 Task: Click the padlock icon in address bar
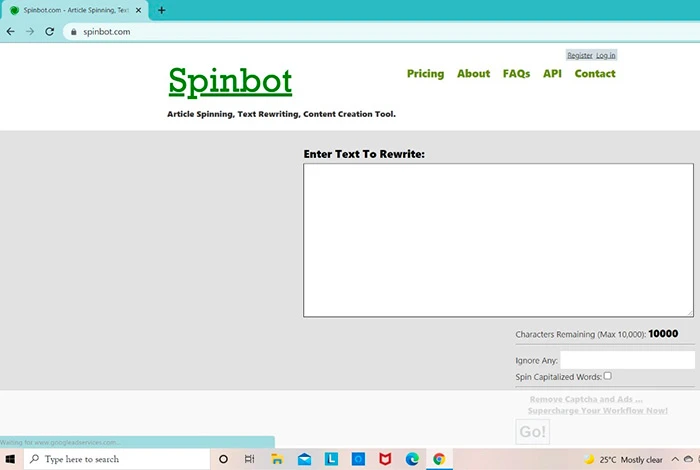(x=74, y=32)
